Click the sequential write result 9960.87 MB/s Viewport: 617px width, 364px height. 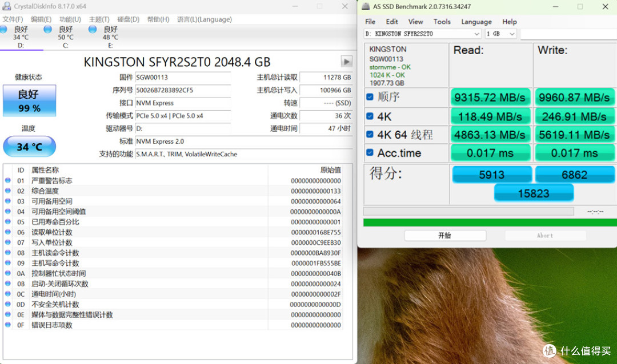pos(574,97)
